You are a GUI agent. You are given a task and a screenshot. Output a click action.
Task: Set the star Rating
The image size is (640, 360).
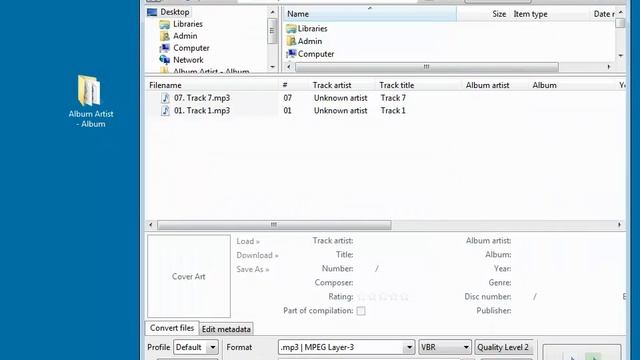383,297
